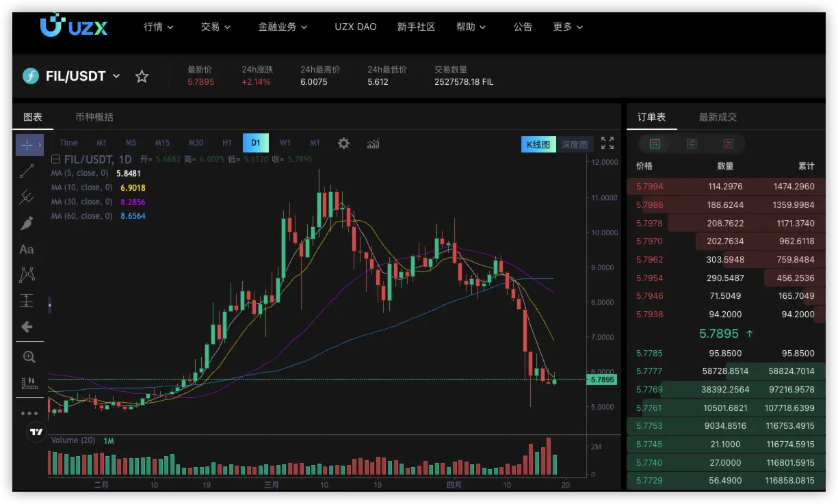Select the W1 interval
This screenshot has height=504, width=838.
click(285, 143)
